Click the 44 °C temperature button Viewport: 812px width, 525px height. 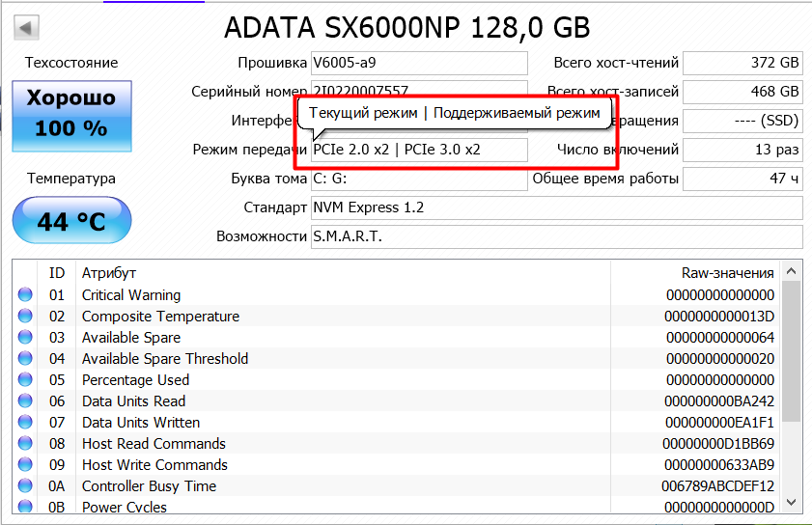70,222
